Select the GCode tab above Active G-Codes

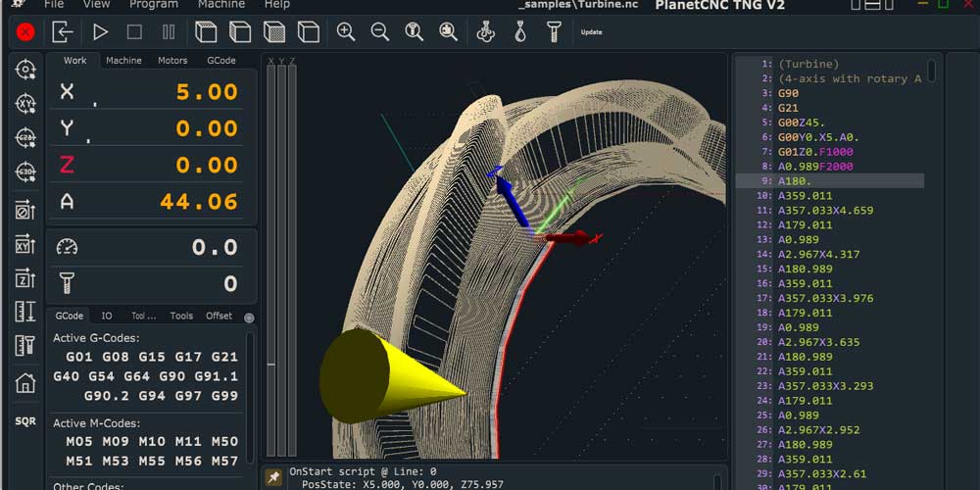click(69, 316)
